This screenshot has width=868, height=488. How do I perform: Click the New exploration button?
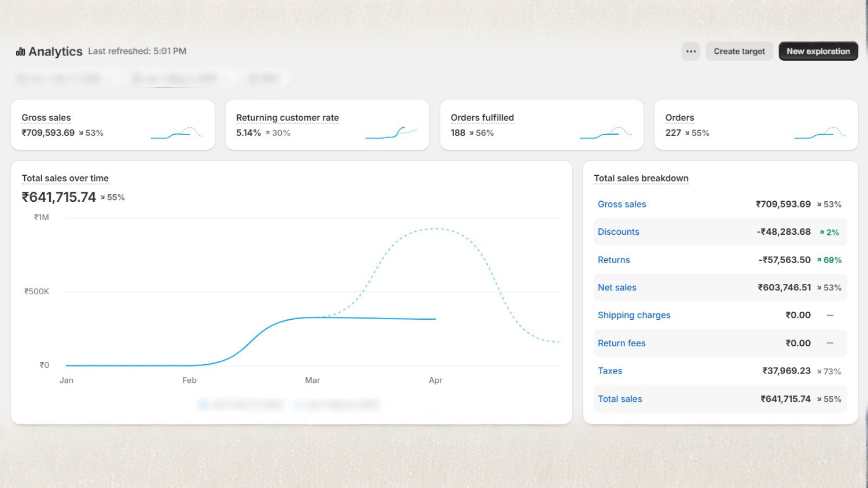pyautogui.click(x=818, y=51)
